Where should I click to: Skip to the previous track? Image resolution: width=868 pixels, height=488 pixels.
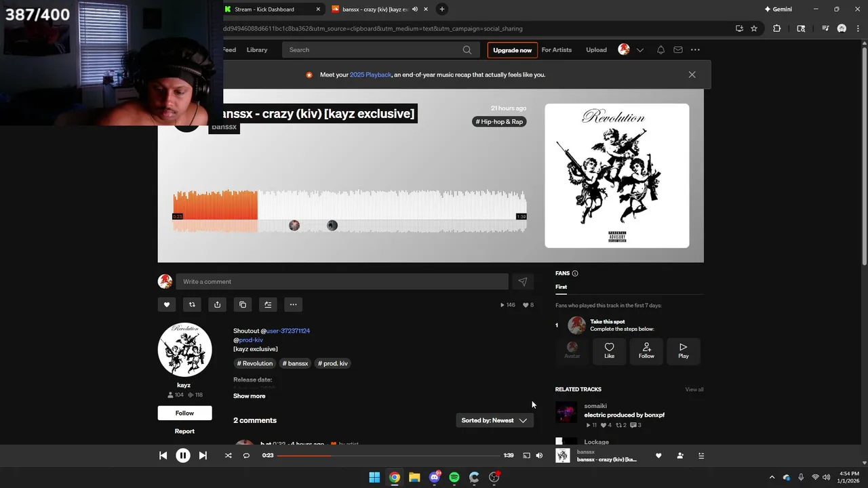click(x=163, y=455)
